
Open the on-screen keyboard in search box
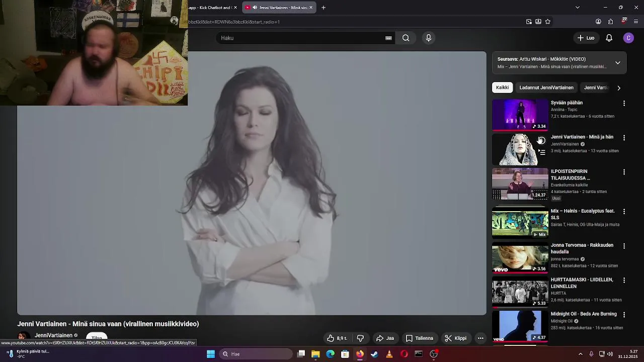pos(388,38)
